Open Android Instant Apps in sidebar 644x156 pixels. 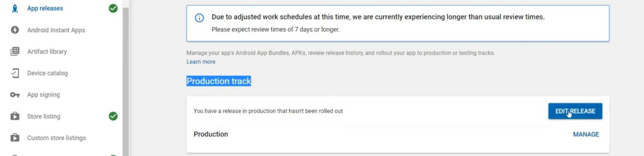[56, 30]
